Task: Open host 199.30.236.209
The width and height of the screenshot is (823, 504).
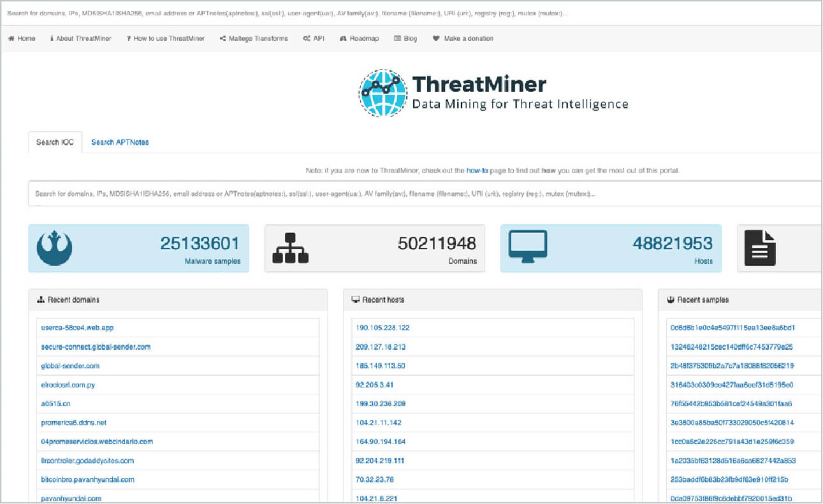Action: (381, 403)
